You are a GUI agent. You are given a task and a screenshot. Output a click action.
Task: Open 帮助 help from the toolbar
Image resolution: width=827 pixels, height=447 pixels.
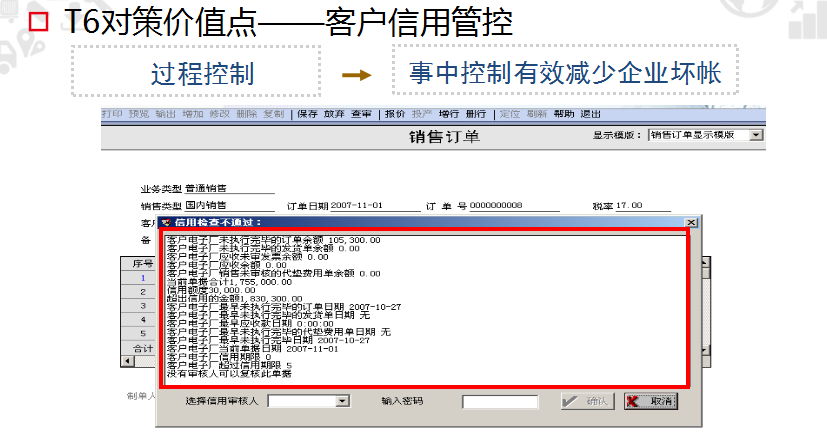coord(564,114)
